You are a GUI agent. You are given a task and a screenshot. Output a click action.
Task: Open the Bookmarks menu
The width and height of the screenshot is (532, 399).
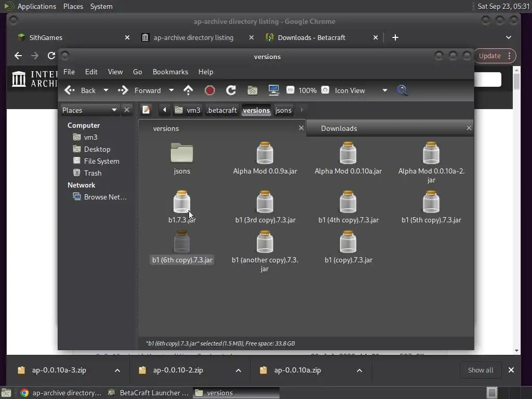tap(170, 72)
